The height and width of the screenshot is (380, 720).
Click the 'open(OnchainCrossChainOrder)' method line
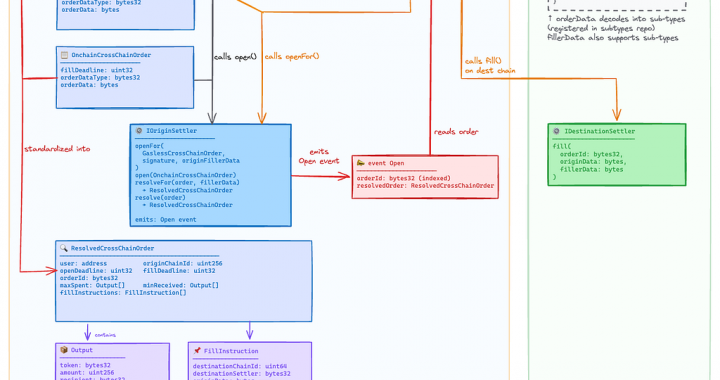pyautogui.click(x=186, y=175)
